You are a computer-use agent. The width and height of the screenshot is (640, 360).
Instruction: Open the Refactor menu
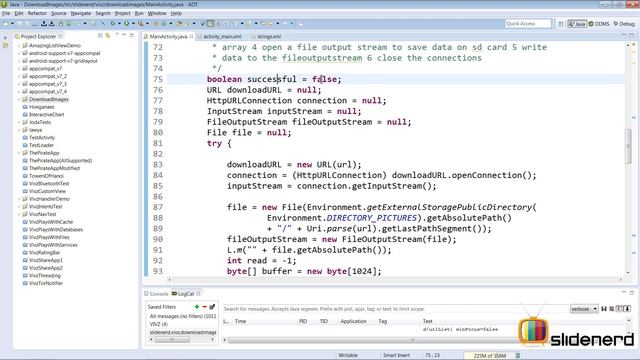(x=37, y=13)
